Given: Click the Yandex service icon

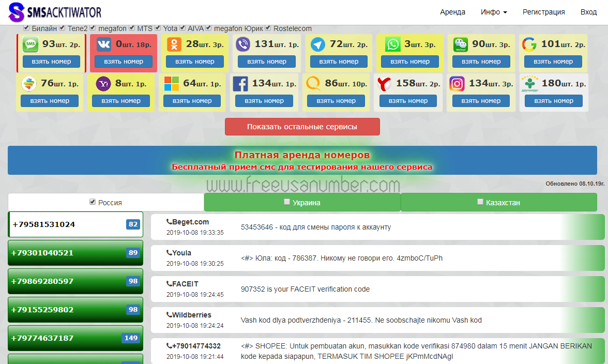Looking at the screenshot, I should (x=384, y=83).
